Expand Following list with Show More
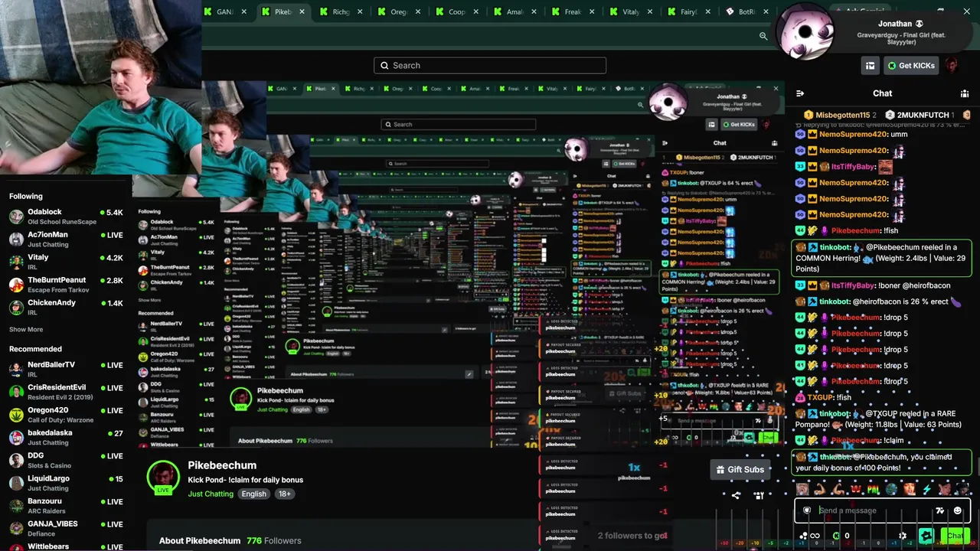This screenshot has width=980, height=551. 26,330
